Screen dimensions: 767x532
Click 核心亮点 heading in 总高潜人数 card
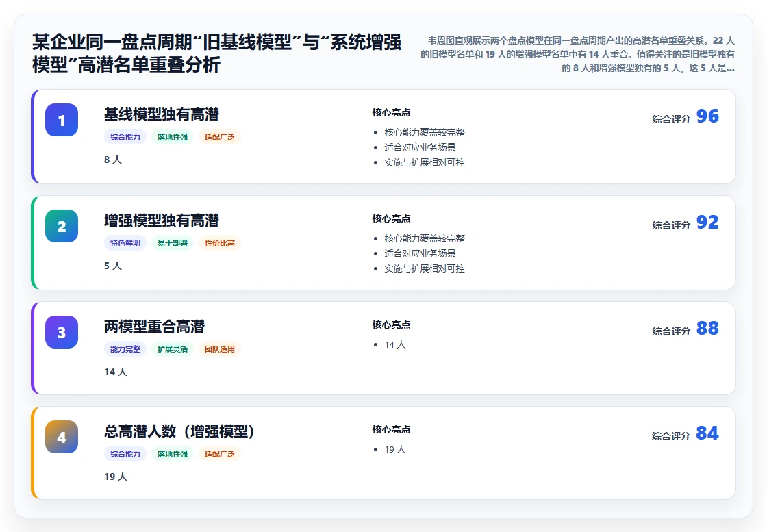point(391,429)
